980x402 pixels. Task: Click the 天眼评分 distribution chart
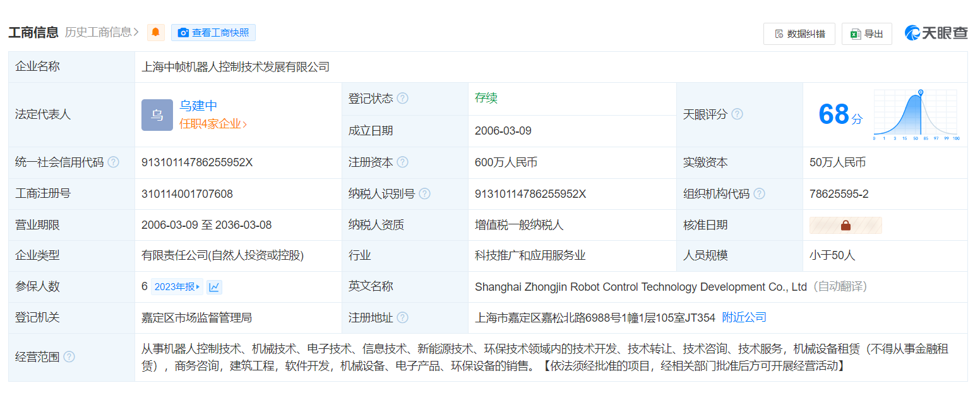point(916,115)
